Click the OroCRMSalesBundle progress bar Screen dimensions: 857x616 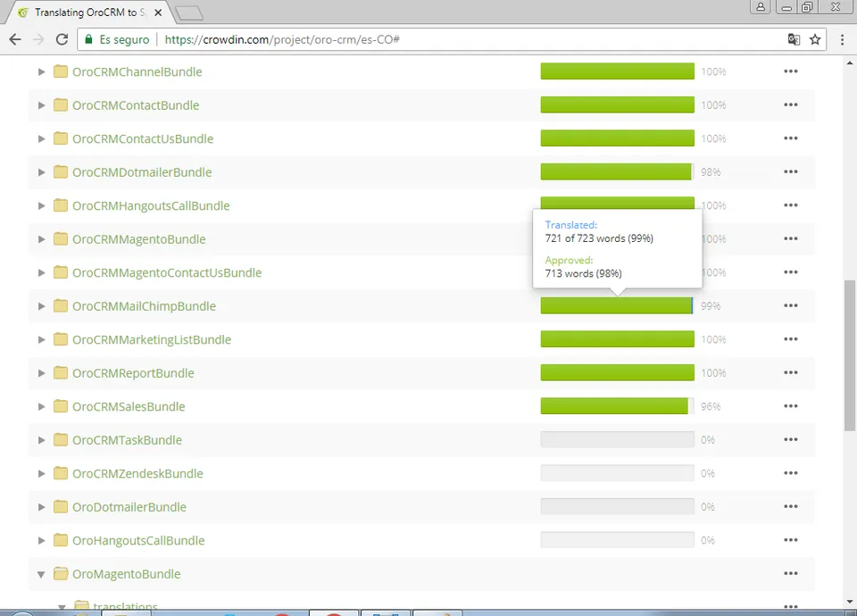click(617, 406)
